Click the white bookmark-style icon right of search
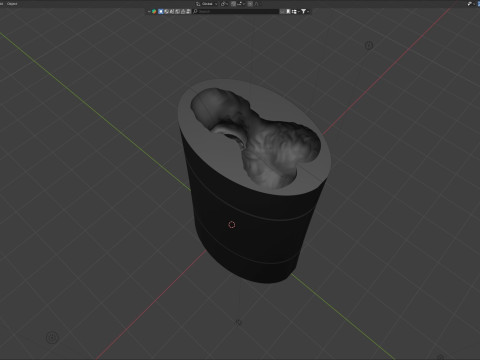 tap(288, 11)
